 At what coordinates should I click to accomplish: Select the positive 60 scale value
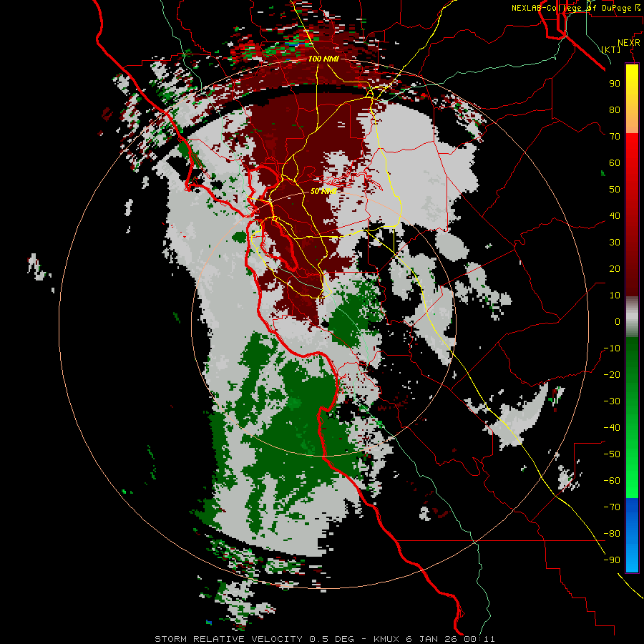pyautogui.click(x=615, y=162)
